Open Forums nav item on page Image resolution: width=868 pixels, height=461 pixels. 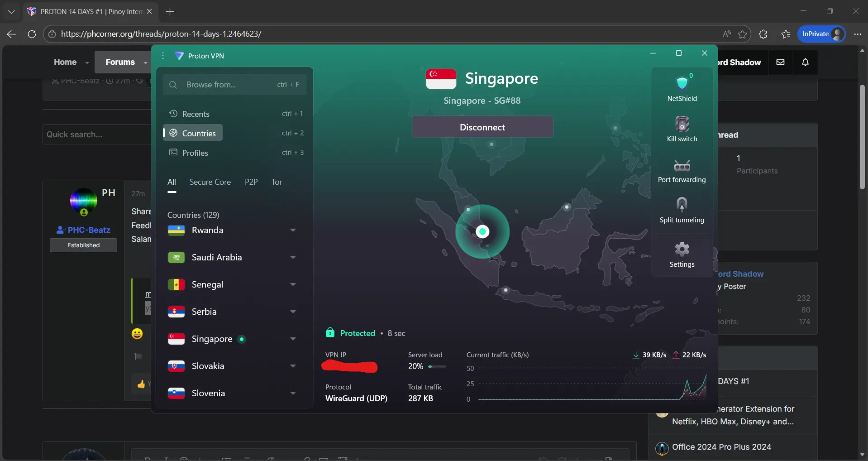(x=120, y=62)
